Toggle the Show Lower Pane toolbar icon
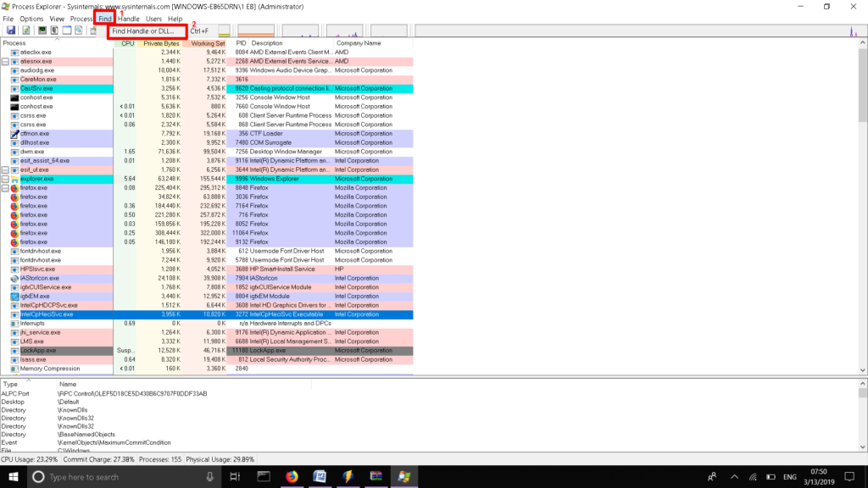Image resolution: width=868 pixels, height=488 pixels. click(x=67, y=30)
